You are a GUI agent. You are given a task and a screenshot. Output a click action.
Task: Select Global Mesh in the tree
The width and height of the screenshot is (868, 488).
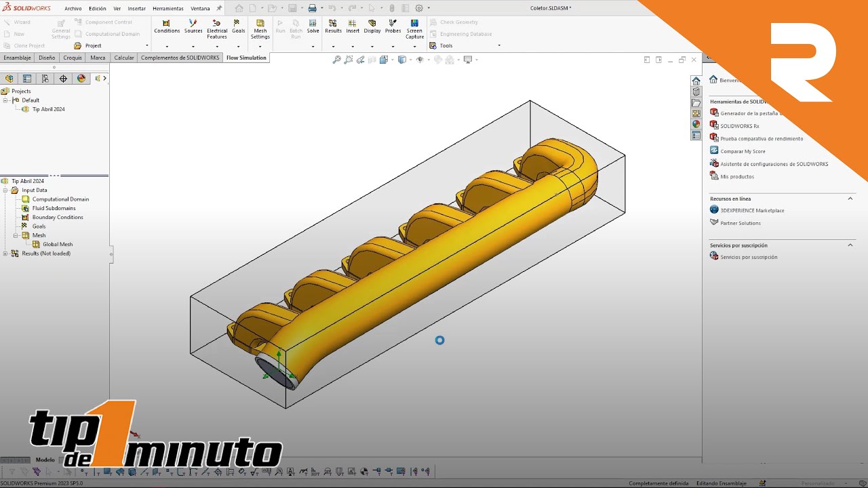point(58,245)
